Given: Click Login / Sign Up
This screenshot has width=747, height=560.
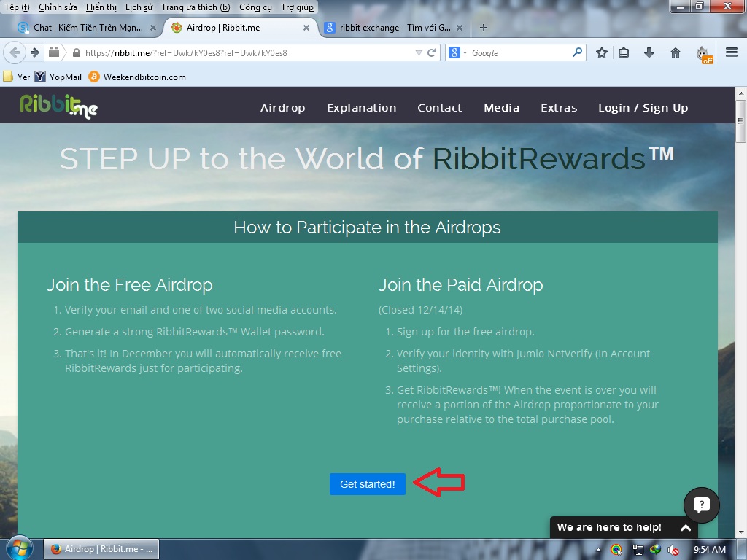Looking at the screenshot, I should point(643,108).
